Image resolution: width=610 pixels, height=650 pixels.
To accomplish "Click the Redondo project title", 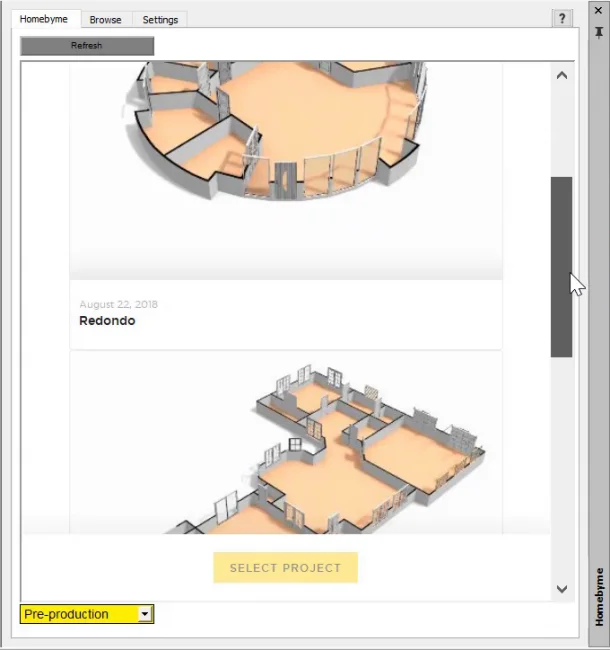I will click(x=107, y=321).
